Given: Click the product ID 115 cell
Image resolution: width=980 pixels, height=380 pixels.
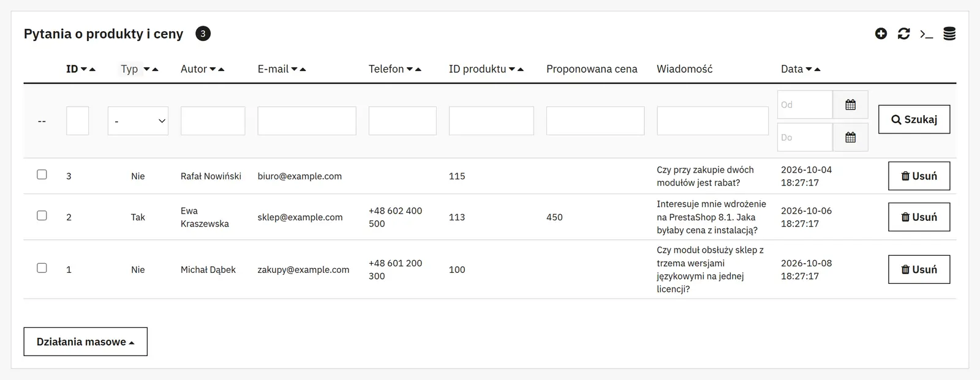Looking at the screenshot, I should 457,176.
